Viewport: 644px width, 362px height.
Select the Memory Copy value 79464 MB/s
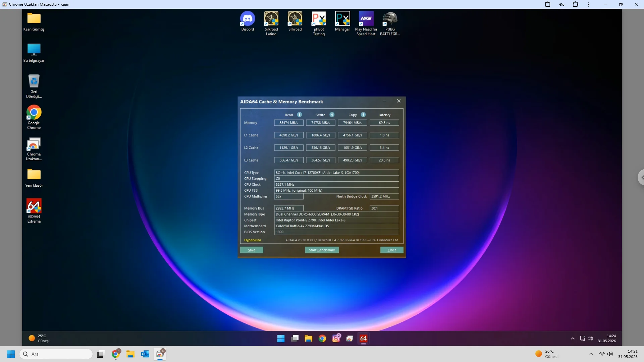coord(353,123)
